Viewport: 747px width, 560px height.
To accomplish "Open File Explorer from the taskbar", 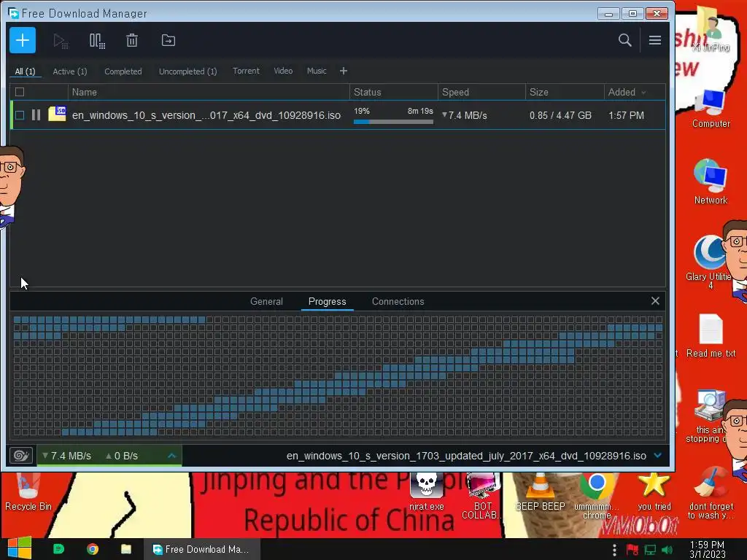I will click(x=126, y=549).
